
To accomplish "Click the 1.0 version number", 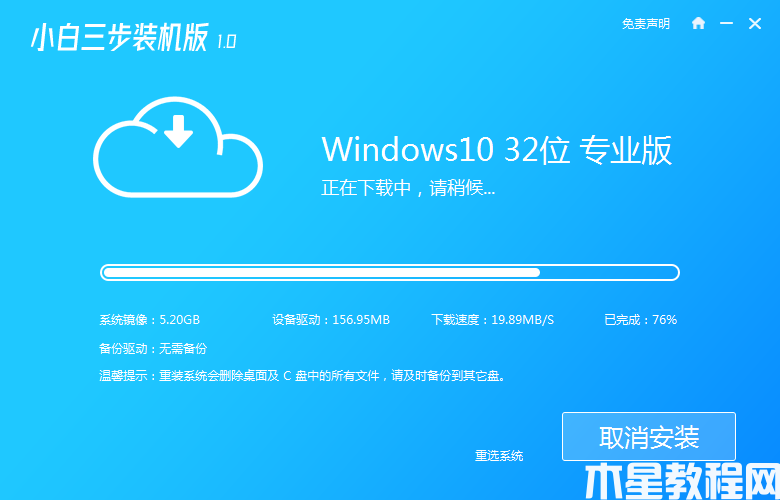I will tap(226, 42).
